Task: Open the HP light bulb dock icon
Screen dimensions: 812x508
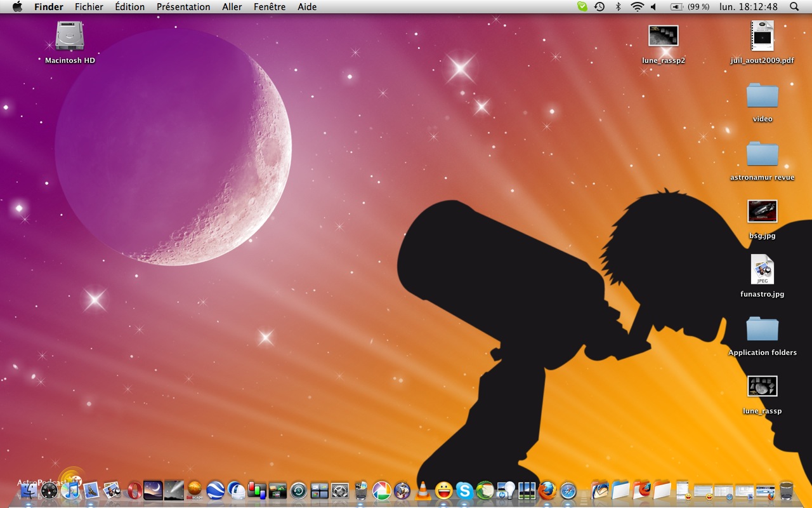Action: (x=506, y=490)
